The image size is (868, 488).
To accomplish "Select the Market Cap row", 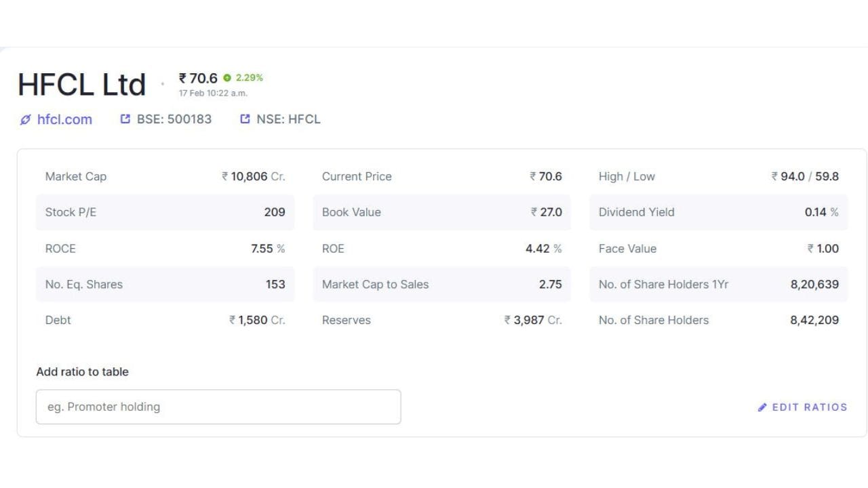I will tap(165, 176).
